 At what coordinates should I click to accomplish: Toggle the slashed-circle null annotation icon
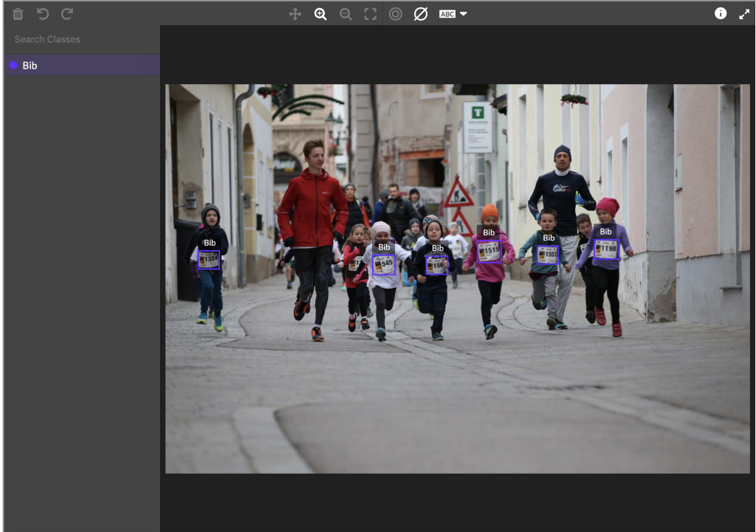point(421,14)
